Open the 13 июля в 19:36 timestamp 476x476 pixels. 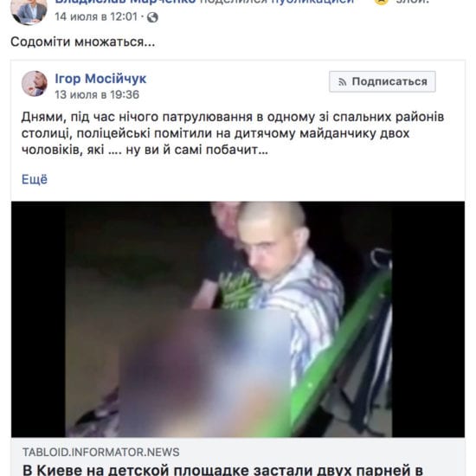(x=97, y=94)
